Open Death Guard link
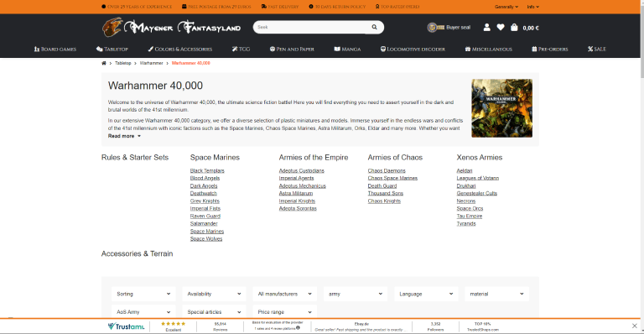Screen dimensions: 644x334 pos(382,185)
